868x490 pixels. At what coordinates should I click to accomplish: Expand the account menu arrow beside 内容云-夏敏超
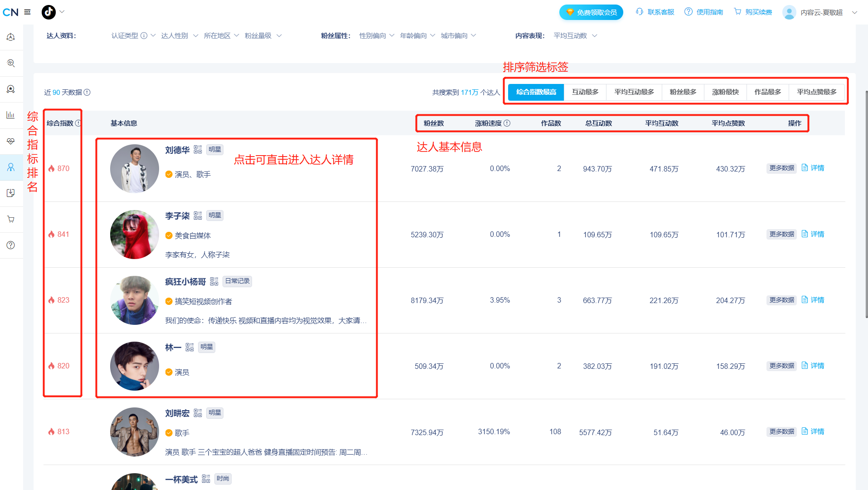(854, 12)
